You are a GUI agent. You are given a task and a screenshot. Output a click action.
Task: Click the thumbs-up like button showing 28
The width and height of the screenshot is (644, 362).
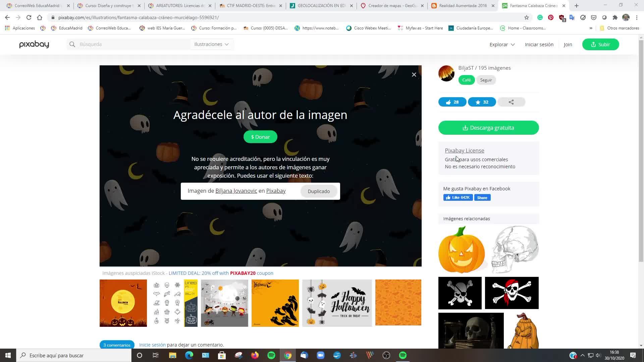pos(452,102)
